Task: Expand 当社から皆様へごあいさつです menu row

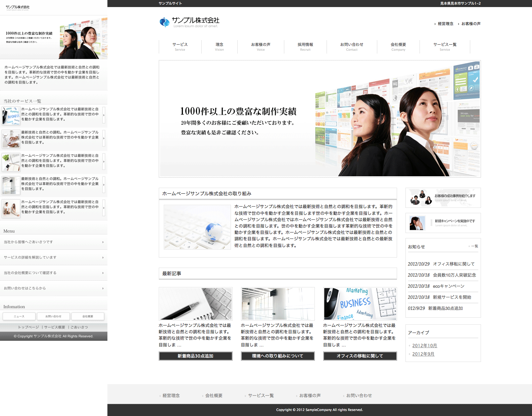Action: point(103,242)
